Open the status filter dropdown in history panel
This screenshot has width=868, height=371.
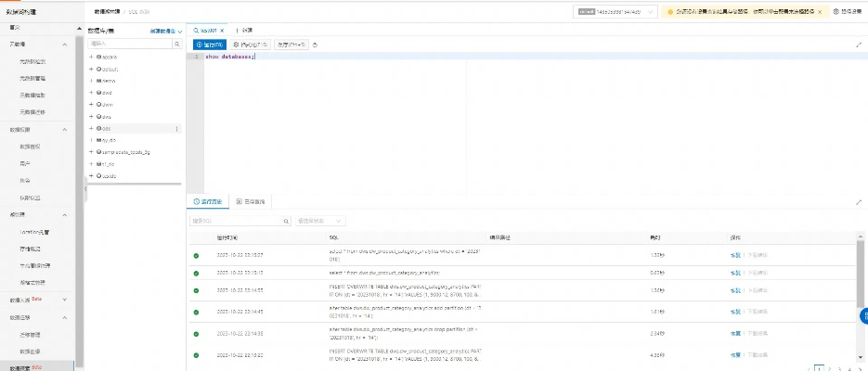[x=320, y=222]
